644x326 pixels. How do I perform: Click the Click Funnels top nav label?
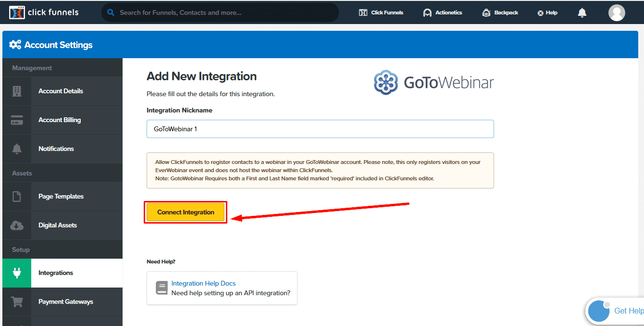coord(387,13)
